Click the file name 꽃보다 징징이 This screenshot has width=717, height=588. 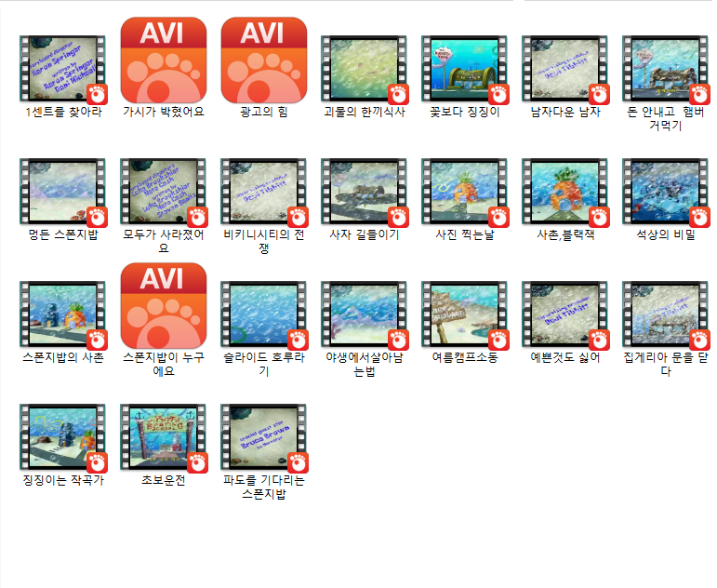[465, 112]
